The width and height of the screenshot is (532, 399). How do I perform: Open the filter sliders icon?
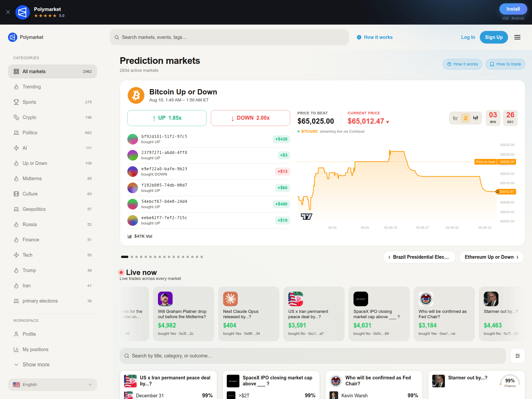tap(518, 356)
